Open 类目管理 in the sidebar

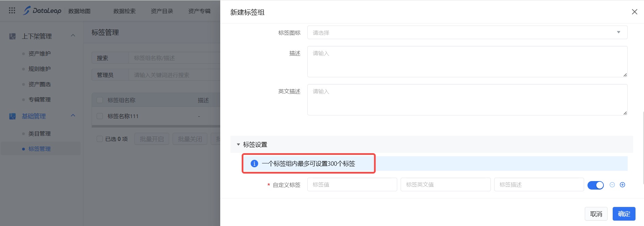pos(39,133)
